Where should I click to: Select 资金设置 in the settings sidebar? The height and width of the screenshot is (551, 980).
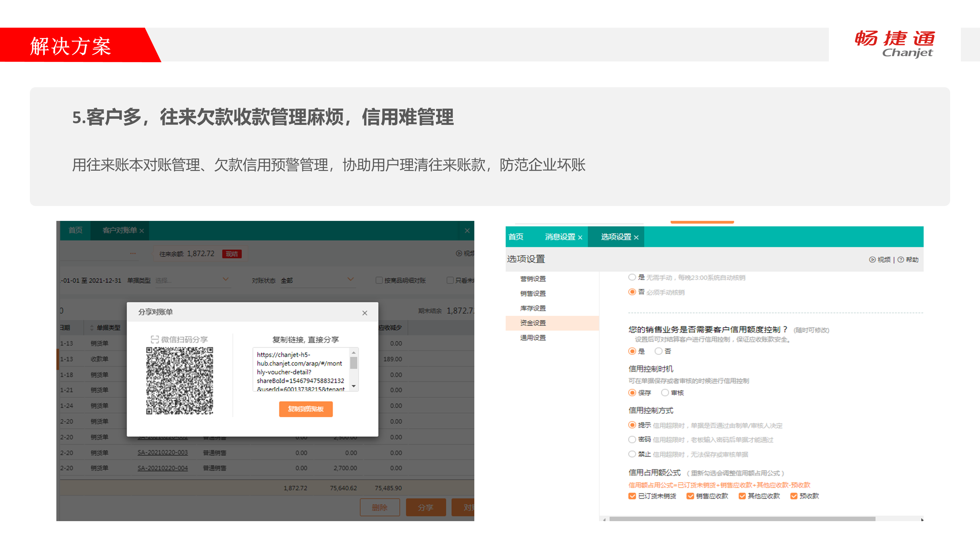[533, 323]
